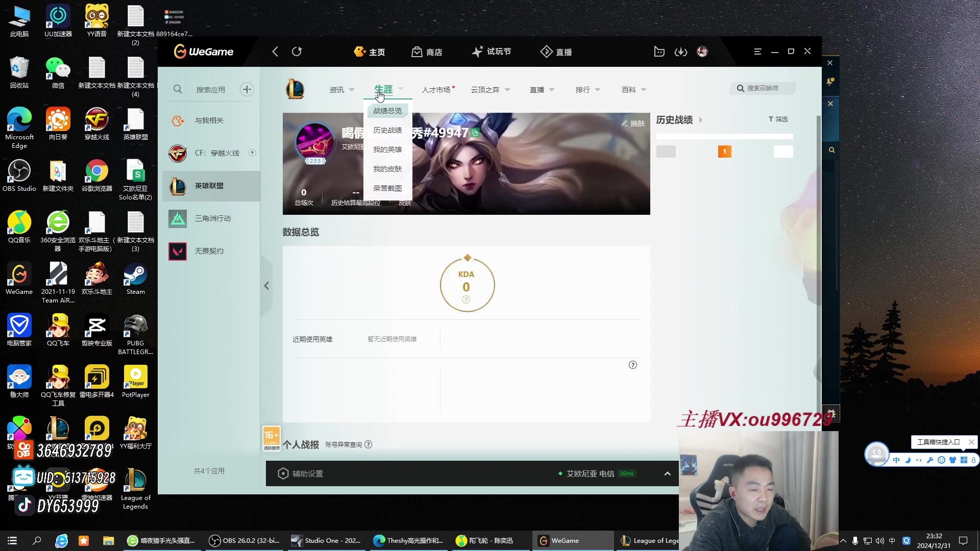Image resolution: width=980 pixels, height=551 pixels.
Task: Open the game library folder icon
Action: coord(659,52)
